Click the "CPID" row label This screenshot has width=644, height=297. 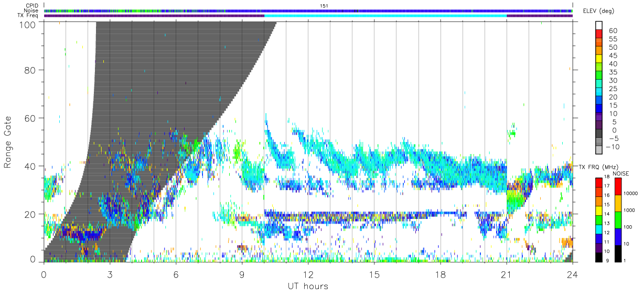(33, 6)
